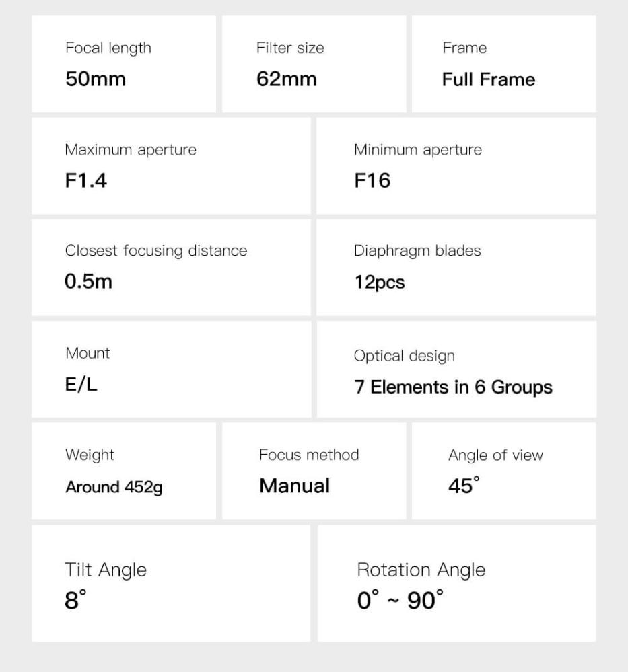Click the Manual focus value
The image size is (628, 672).
click(x=294, y=486)
